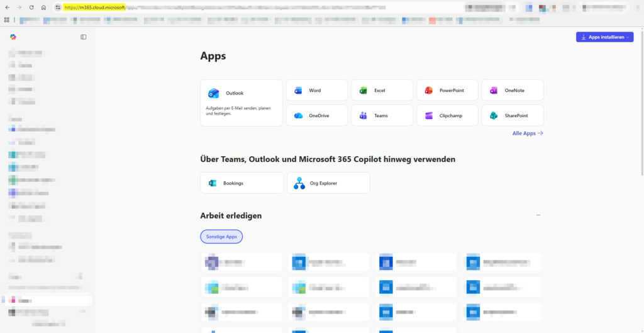Go to browser home page button
Image resolution: width=644 pixels, height=333 pixels.
tap(43, 8)
